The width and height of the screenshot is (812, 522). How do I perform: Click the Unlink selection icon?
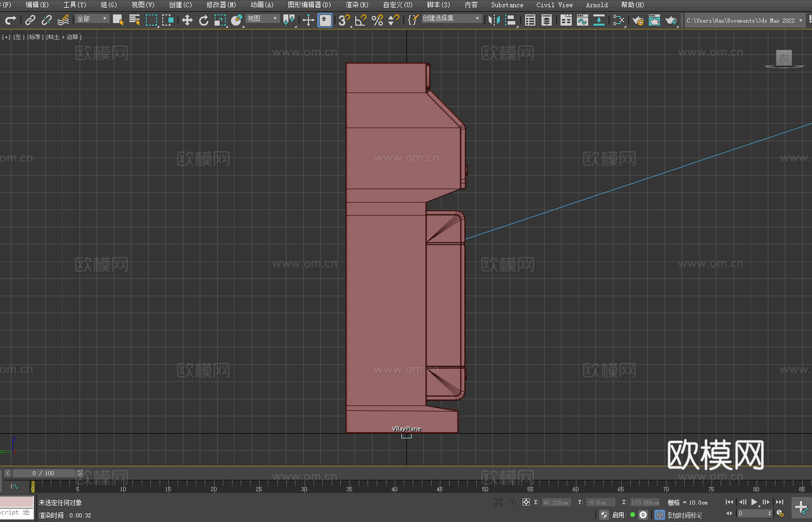click(x=47, y=20)
